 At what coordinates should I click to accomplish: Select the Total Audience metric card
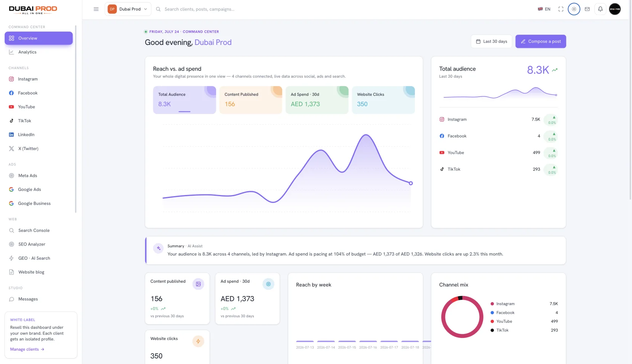coord(184,100)
